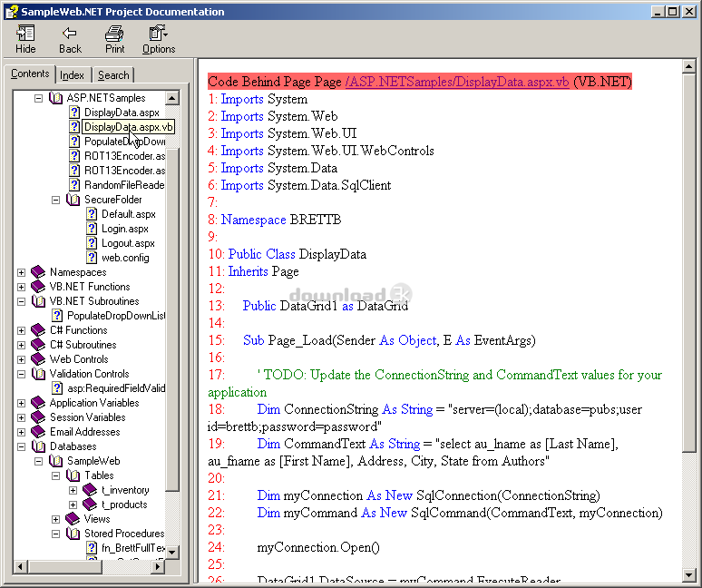Screen dimensions: 702x588
Task: Select PopulateDropDownList under VB.NET Subroutines
Action: 116,316
